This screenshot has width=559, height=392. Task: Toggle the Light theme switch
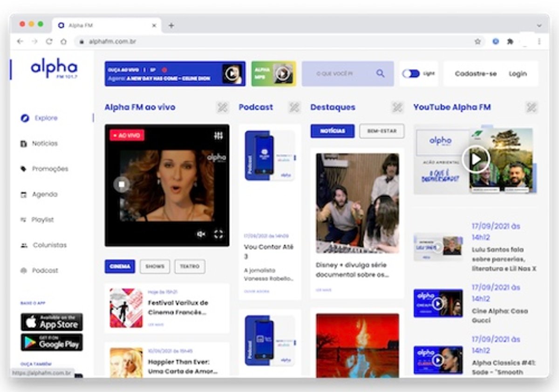(x=411, y=74)
